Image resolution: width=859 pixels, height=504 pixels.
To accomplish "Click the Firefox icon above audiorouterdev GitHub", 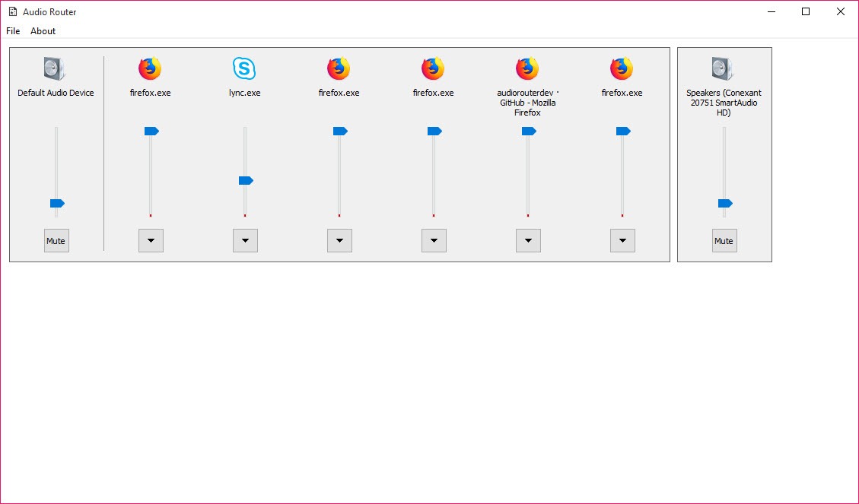I will point(527,69).
